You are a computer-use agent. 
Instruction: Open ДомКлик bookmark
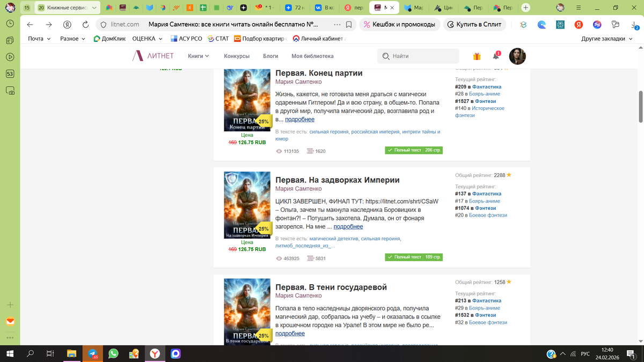click(x=109, y=39)
